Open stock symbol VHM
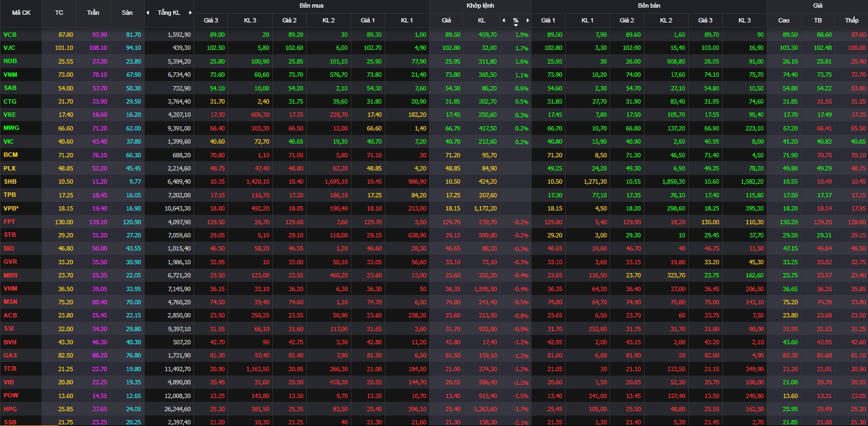The image size is (868, 426). click(x=10, y=288)
